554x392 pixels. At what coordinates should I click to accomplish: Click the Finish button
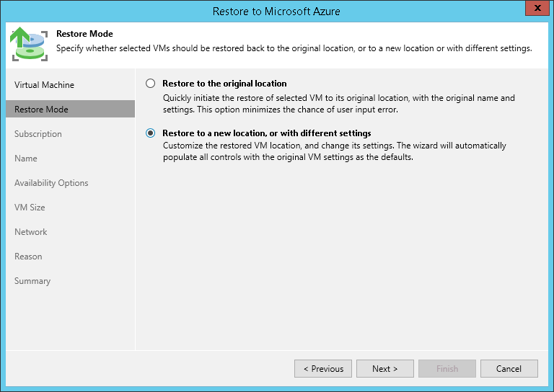[447, 369]
